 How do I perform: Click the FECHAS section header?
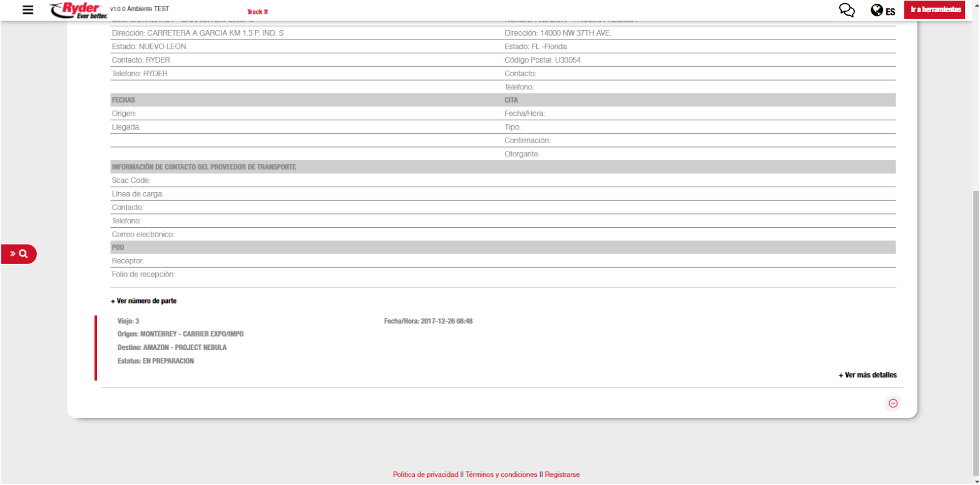(x=123, y=100)
